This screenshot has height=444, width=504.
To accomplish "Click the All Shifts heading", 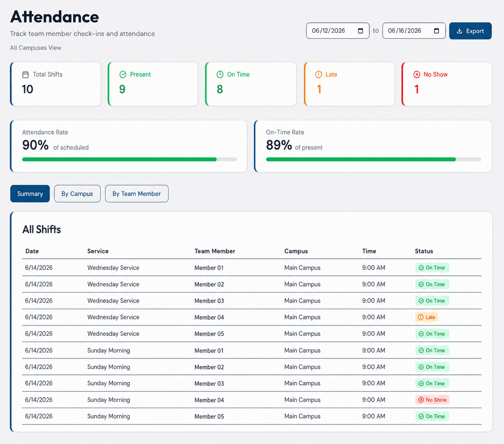I will point(41,229).
